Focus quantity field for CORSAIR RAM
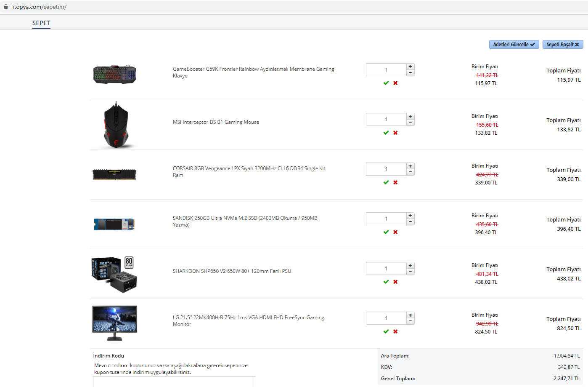This screenshot has width=588, height=387. click(x=386, y=169)
